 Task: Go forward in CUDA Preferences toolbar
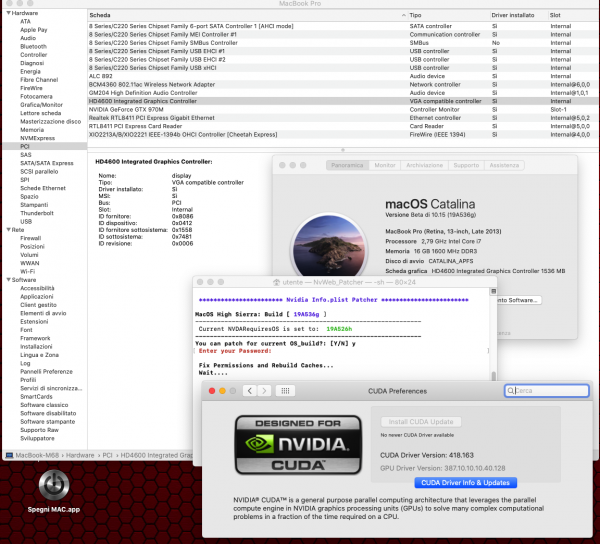[x=264, y=391]
